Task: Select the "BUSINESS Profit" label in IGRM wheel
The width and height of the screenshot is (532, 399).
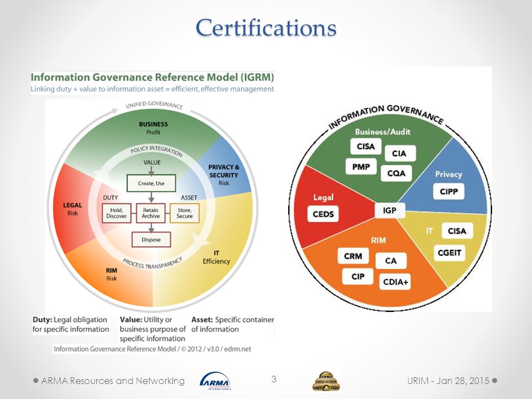Action: point(153,128)
